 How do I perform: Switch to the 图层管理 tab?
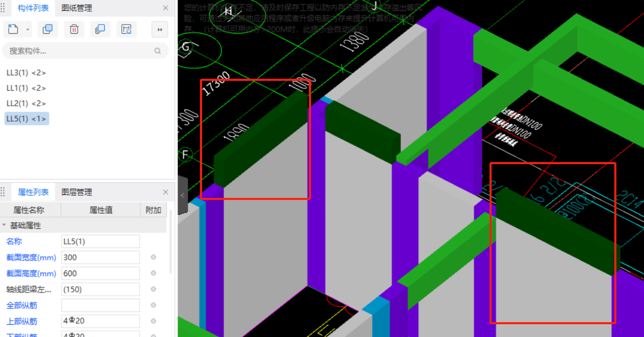pos(77,192)
